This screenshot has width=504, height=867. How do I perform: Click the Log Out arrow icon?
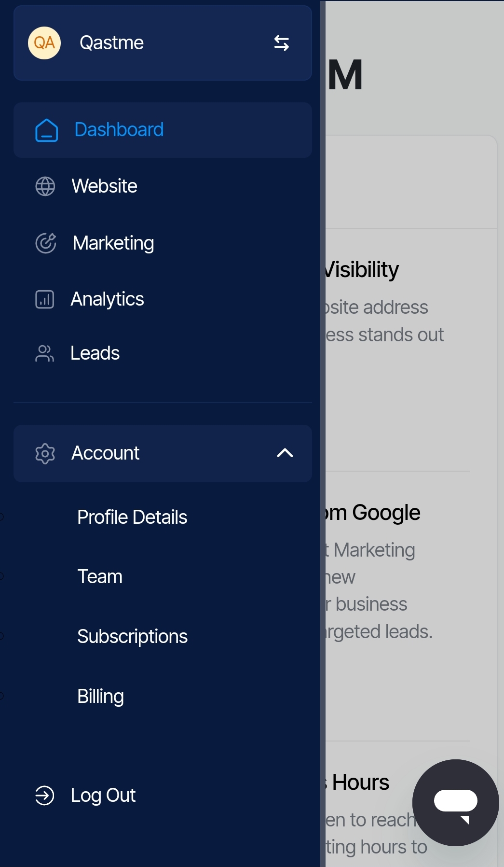point(45,796)
